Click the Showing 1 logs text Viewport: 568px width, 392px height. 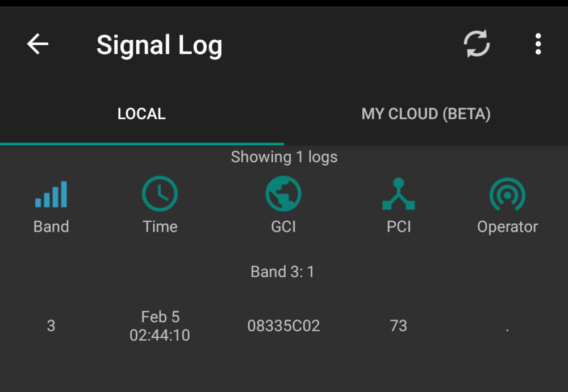point(284,157)
